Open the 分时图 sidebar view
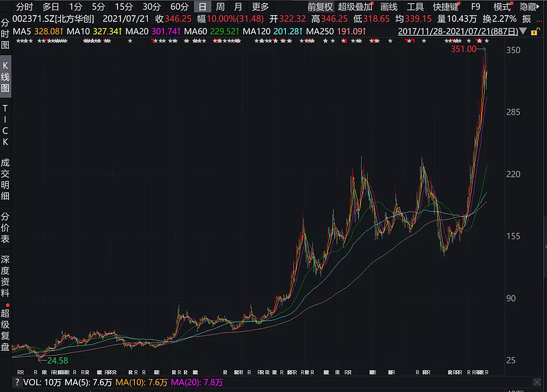 pyautogui.click(x=5, y=34)
